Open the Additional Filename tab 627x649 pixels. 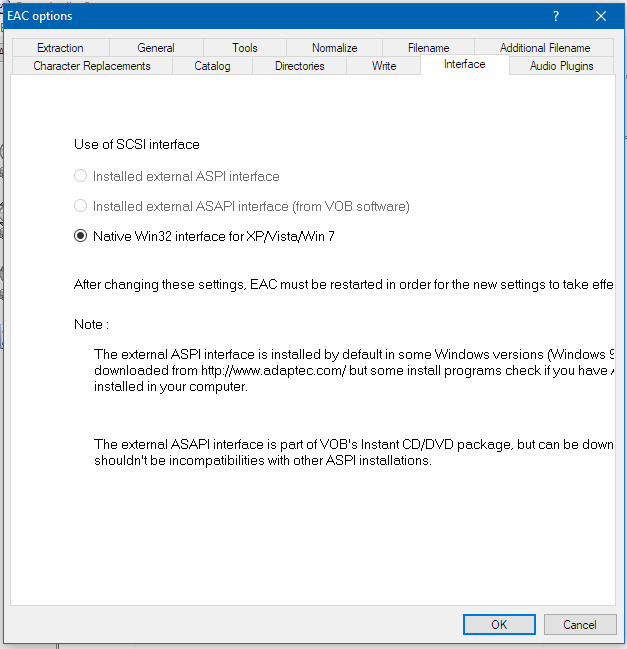click(545, 48)
